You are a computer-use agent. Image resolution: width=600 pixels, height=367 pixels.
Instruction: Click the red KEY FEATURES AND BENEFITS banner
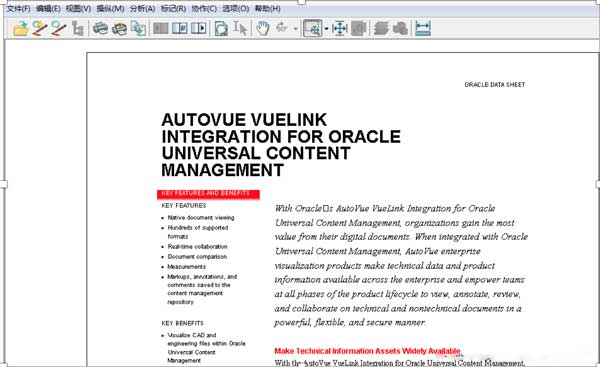click(x=208, y=194)
